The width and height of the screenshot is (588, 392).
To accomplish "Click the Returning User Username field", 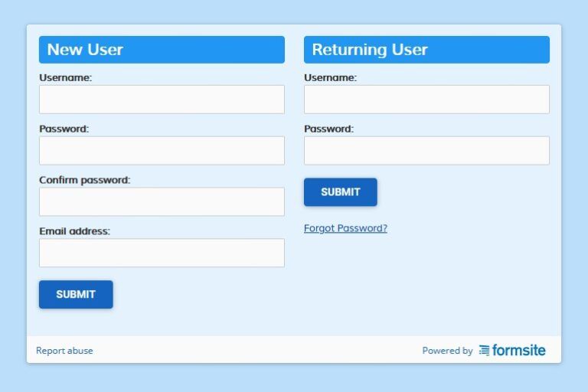I will point(426,100).
